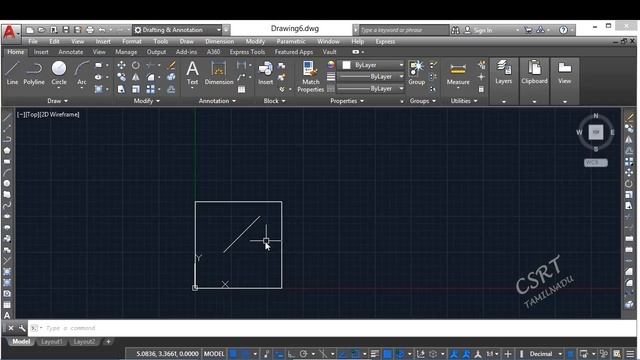Screen dimensions: 640x360
Task: Switch to the Insert ribbon tab
Action: pyautogui.click(x=41, y=52)
